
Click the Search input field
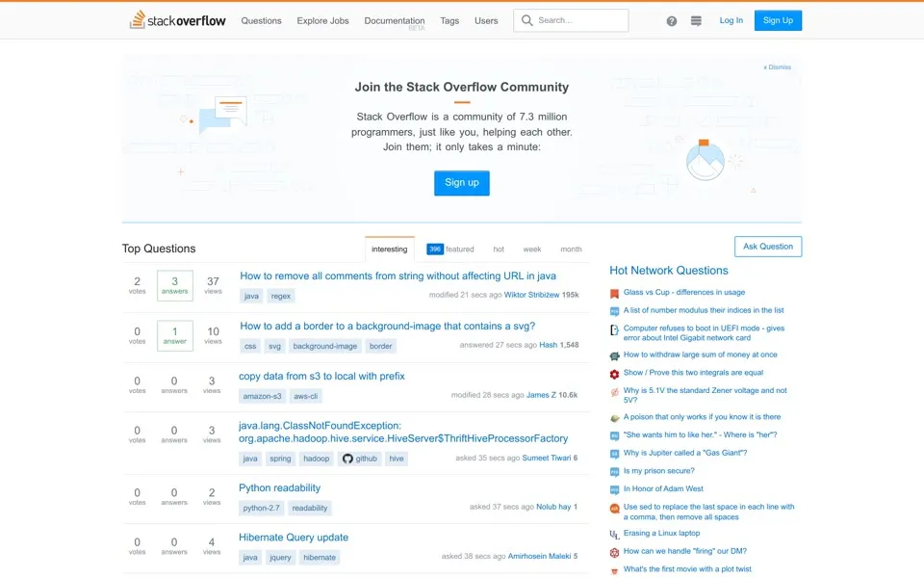pos(571,20)
